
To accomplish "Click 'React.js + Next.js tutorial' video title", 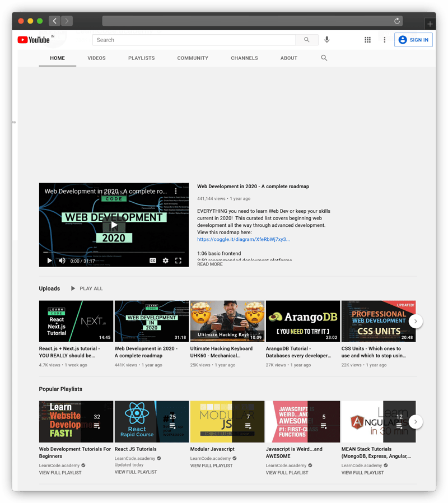I will pyautogui.click(x=69, y=352).
